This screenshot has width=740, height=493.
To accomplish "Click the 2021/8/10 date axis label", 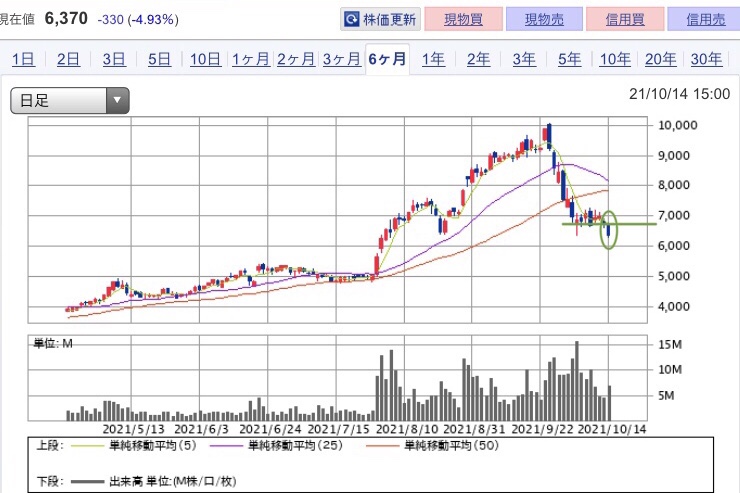I will [407, 429].
